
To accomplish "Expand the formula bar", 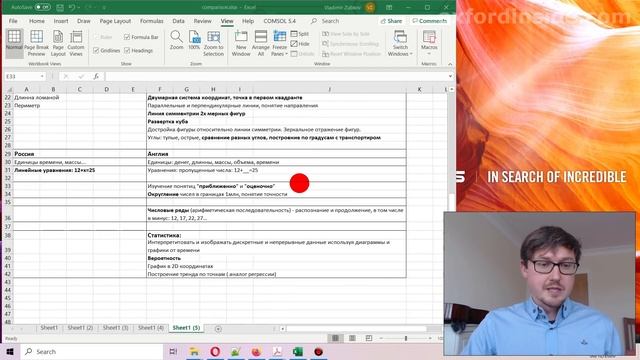I will [x=450, y=76].
